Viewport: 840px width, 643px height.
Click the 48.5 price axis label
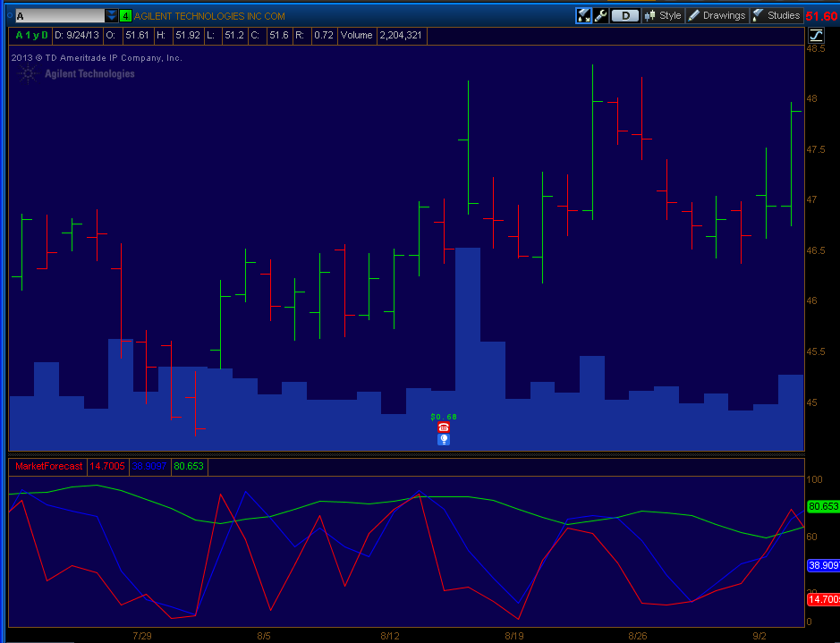point(816,48)
